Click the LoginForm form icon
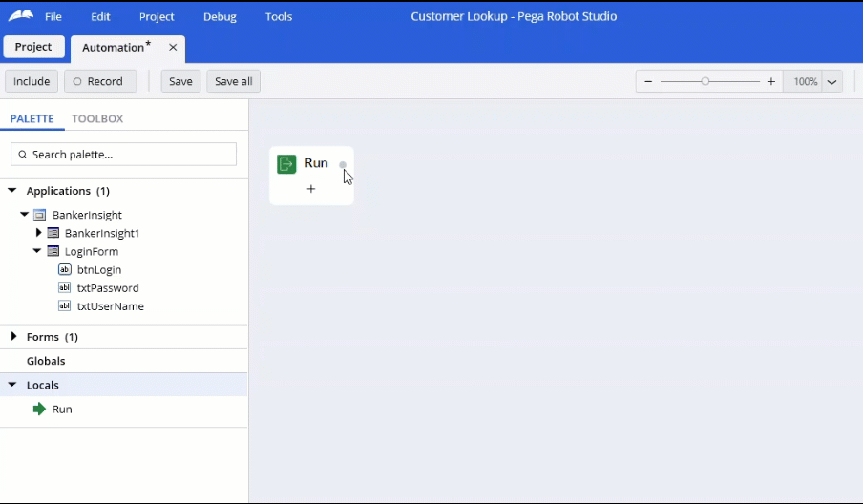The image size is (863, 504). click(53, 251)
